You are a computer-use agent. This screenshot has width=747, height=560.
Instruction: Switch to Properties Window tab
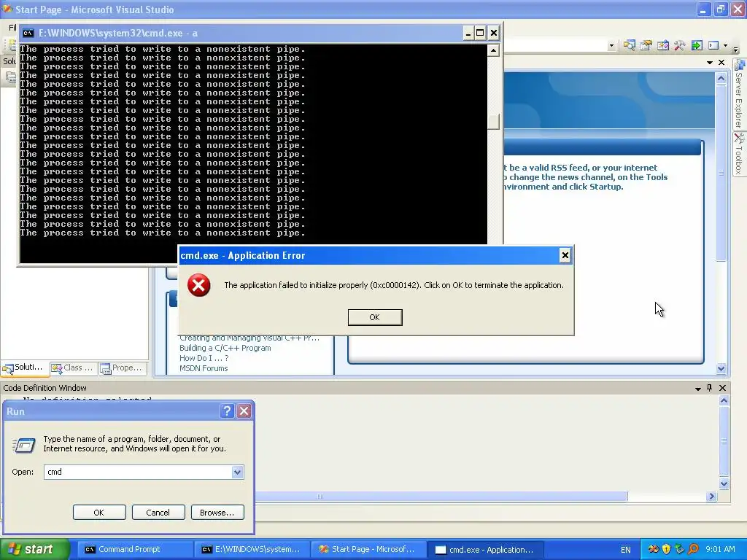tap(122, 367)
